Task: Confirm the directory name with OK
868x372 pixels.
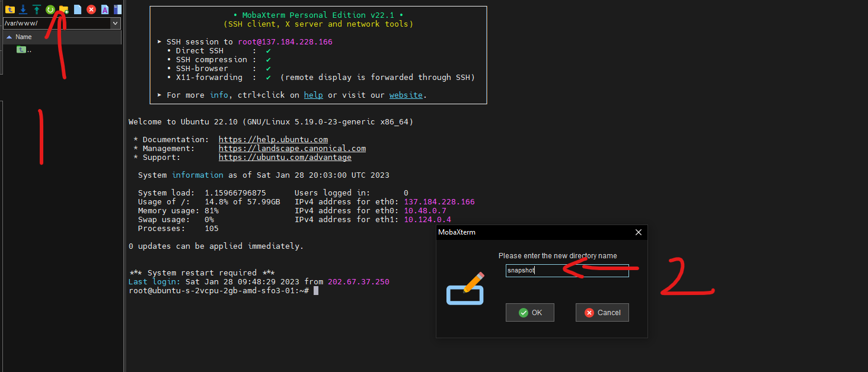Action: (529, 313)
